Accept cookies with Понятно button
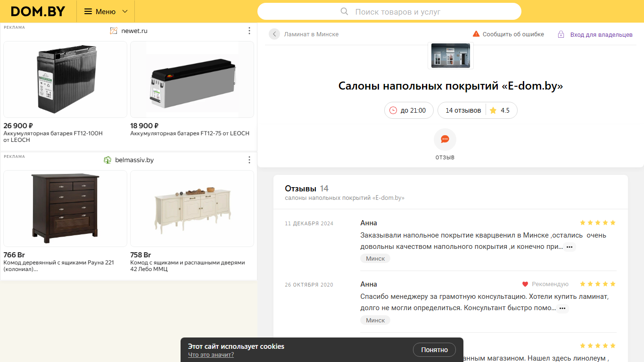 [434, 350]
